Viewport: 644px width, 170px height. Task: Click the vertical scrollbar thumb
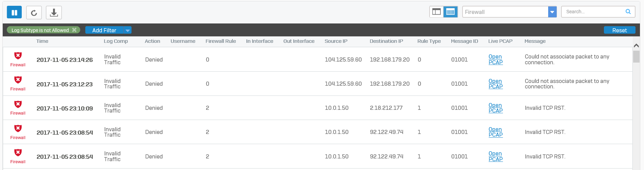coord(637,56)
